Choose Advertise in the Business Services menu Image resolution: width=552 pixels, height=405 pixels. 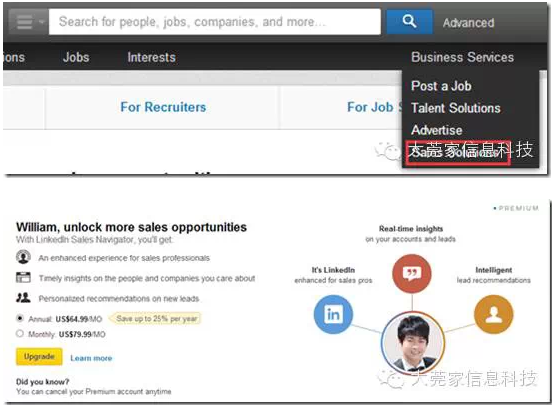coord(437,130)
